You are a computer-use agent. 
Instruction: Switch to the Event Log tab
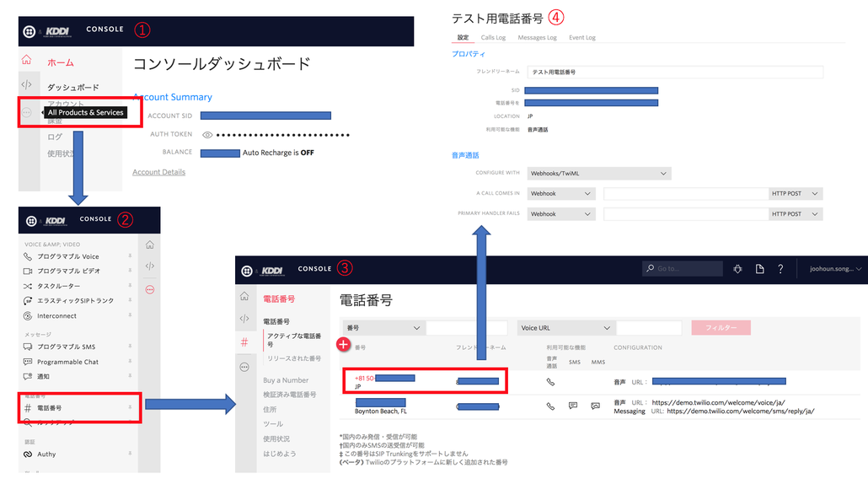[x=582, y=38]
